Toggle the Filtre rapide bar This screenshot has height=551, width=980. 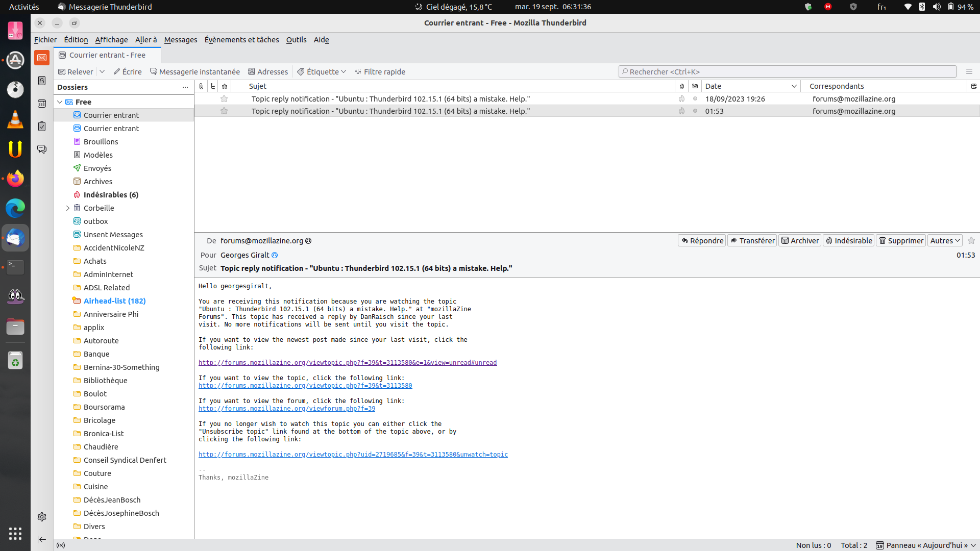[380, 72]
